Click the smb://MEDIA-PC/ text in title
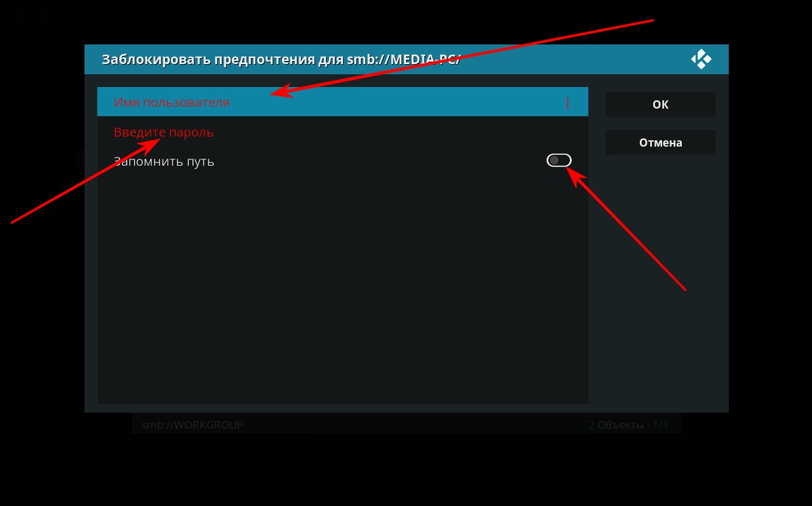812x506 pixels. (403, 60)
